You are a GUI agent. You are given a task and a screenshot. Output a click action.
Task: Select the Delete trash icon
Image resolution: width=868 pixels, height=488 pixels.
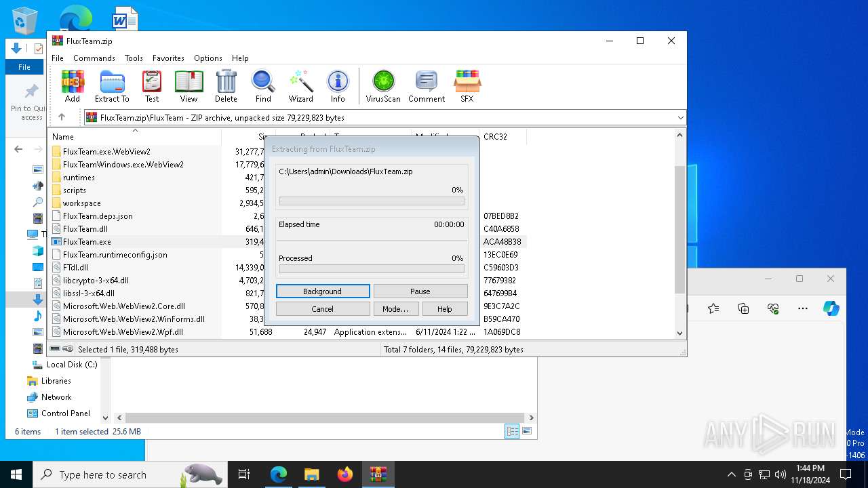(226, 86)
